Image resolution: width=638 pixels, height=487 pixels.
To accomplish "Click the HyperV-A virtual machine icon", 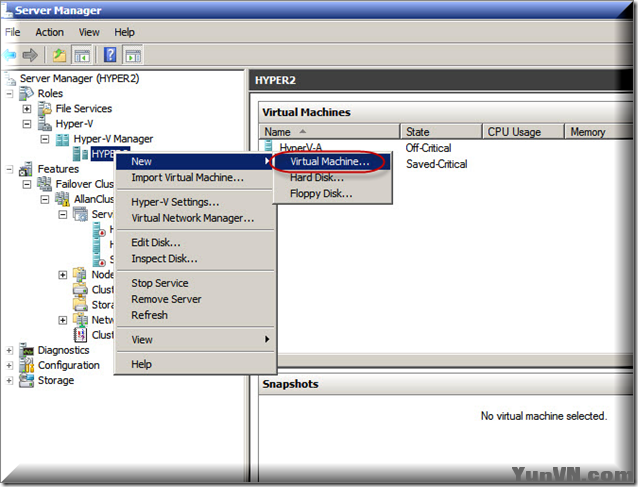I will [269, 146].
